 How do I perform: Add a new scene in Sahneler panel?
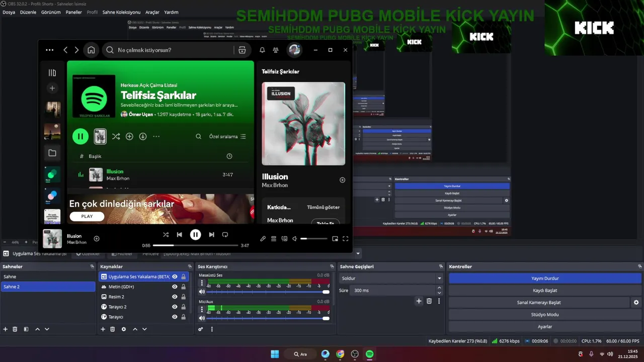(6, 329)
